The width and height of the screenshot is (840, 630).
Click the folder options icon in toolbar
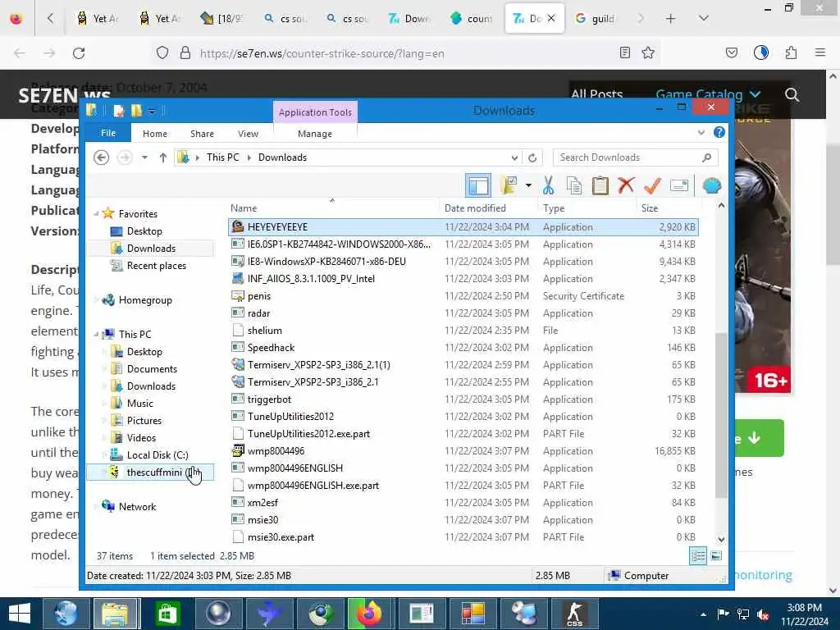click(x=509, y=186)
